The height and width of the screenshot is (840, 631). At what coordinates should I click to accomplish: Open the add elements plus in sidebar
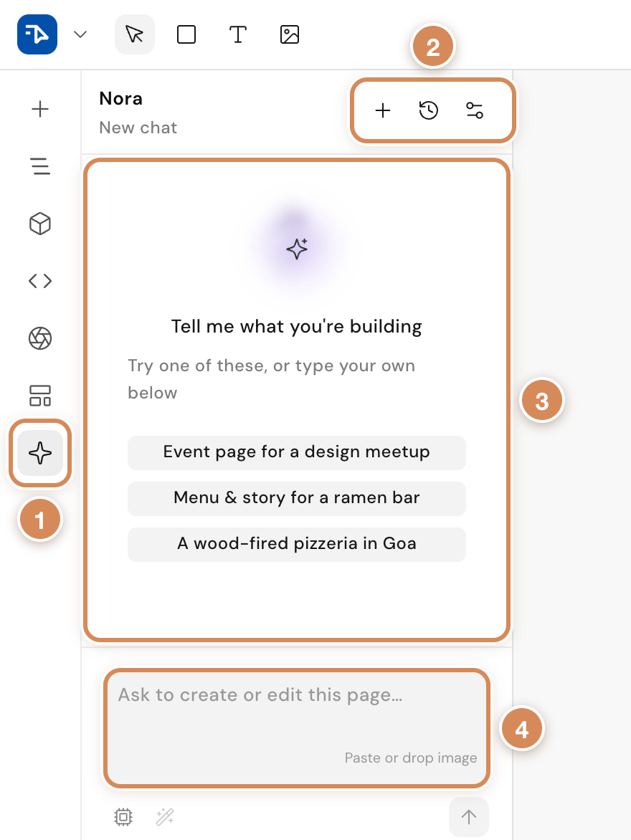click(x=40, y=109)
